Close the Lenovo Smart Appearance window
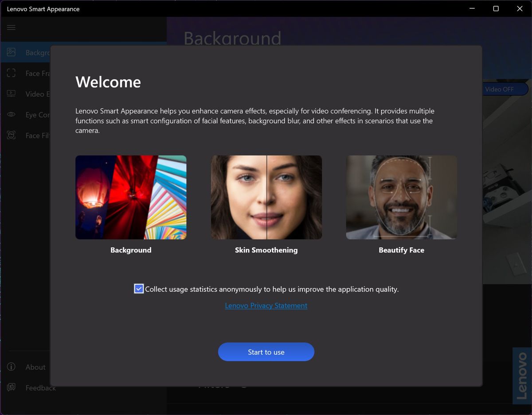 click(520, 8)
